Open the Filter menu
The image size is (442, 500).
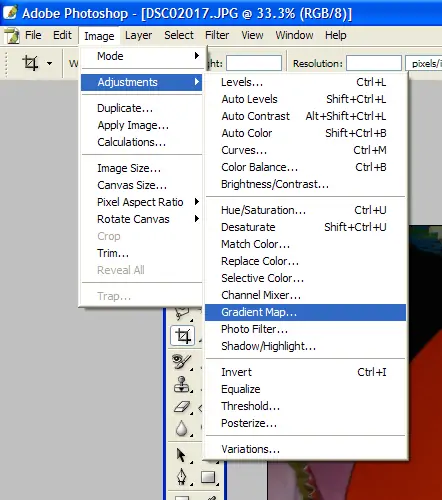pyautogui.click(x=217, y=35)
